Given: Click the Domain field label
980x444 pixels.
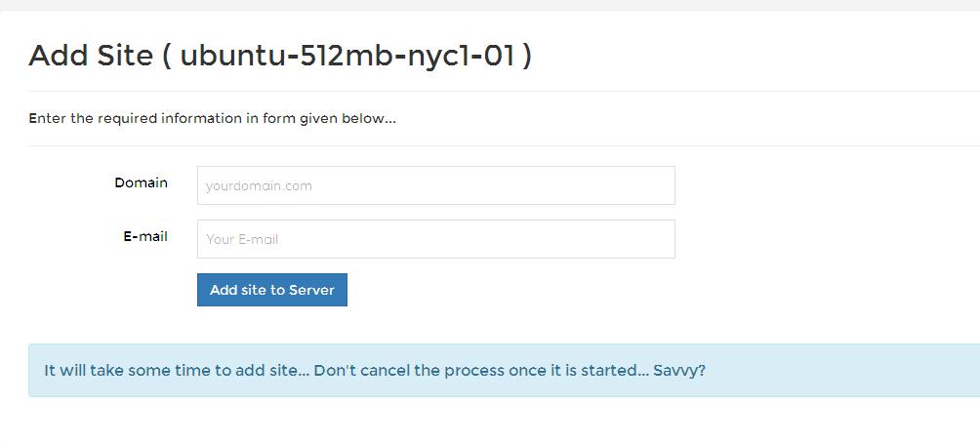Looking at the screenshot, I should point(142,183).
